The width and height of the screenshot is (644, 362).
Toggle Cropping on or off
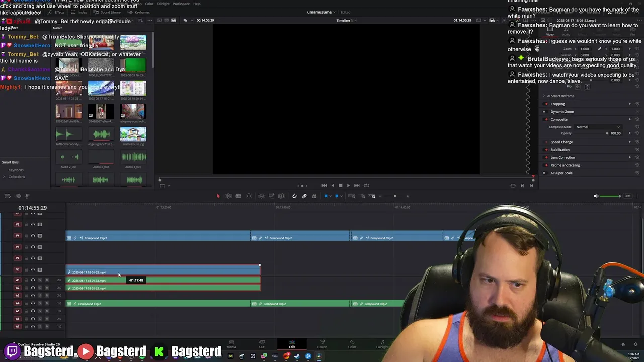tap(546, 104)
